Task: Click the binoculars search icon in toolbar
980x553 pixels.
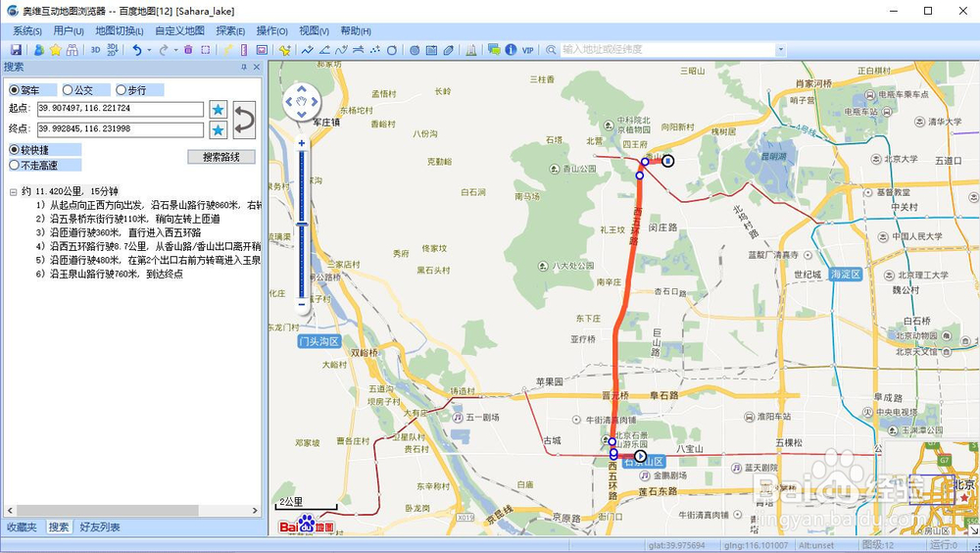Action: 73,50
